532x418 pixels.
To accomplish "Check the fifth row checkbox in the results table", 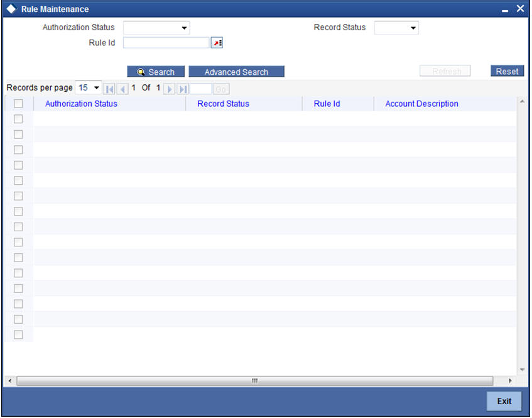I will coord(18,180).
